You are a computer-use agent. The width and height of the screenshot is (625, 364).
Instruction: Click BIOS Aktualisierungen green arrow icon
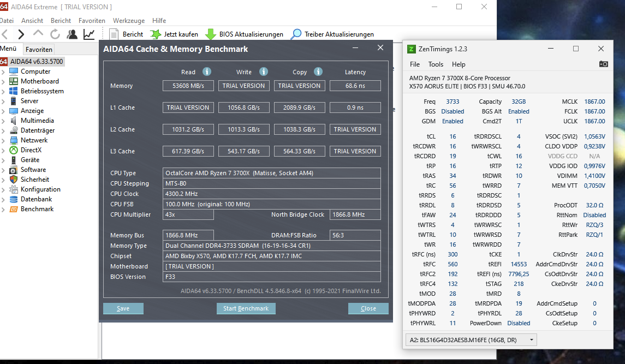pyautogui.click(x=211, y=34)
